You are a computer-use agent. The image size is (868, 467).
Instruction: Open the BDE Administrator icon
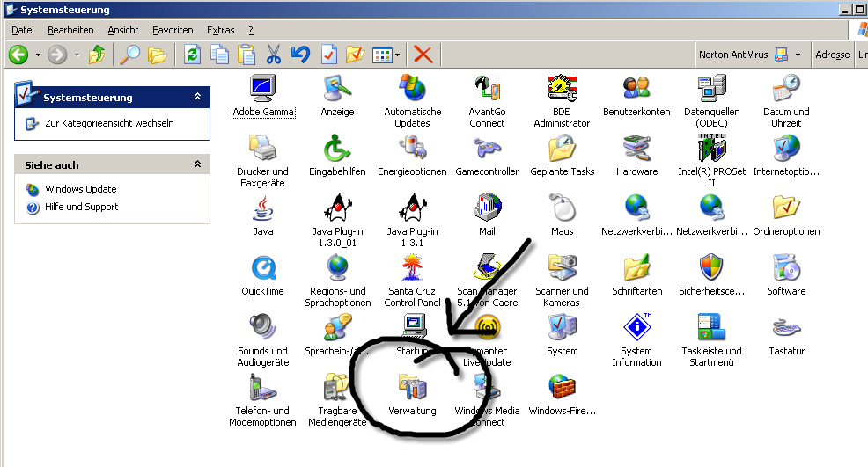tap(562, 89)
